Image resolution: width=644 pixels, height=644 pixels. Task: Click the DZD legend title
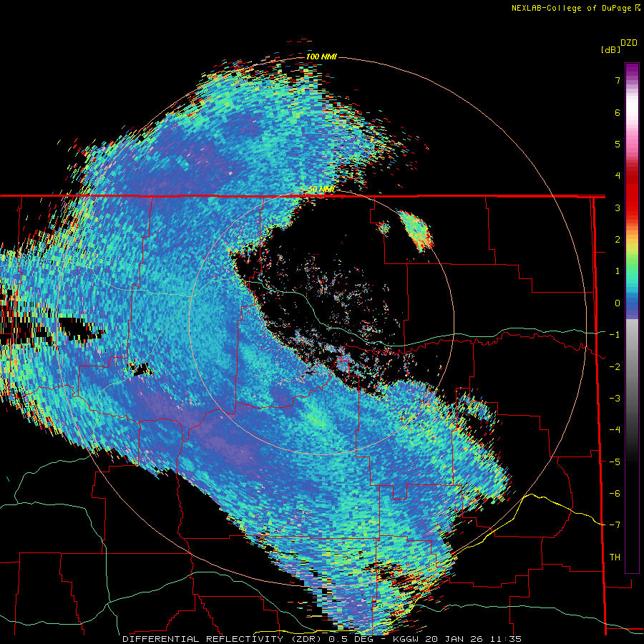[x=629, y=43]
